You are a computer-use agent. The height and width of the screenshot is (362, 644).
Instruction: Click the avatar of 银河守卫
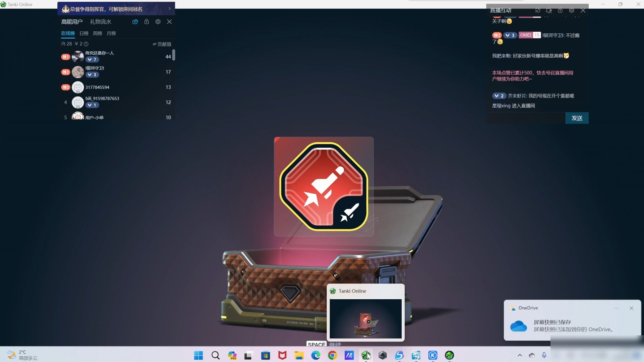pos(78,72)
